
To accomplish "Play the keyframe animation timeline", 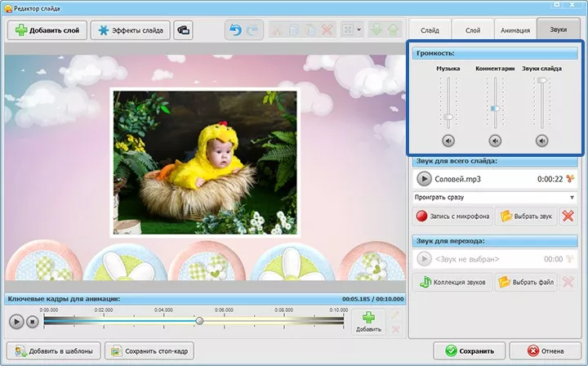I will [16, 321].
